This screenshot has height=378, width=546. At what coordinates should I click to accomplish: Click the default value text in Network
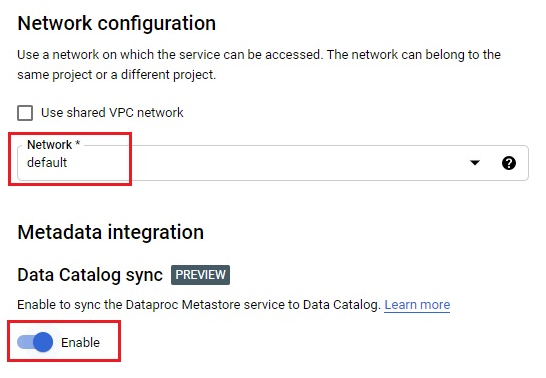(x=47, y=163)
